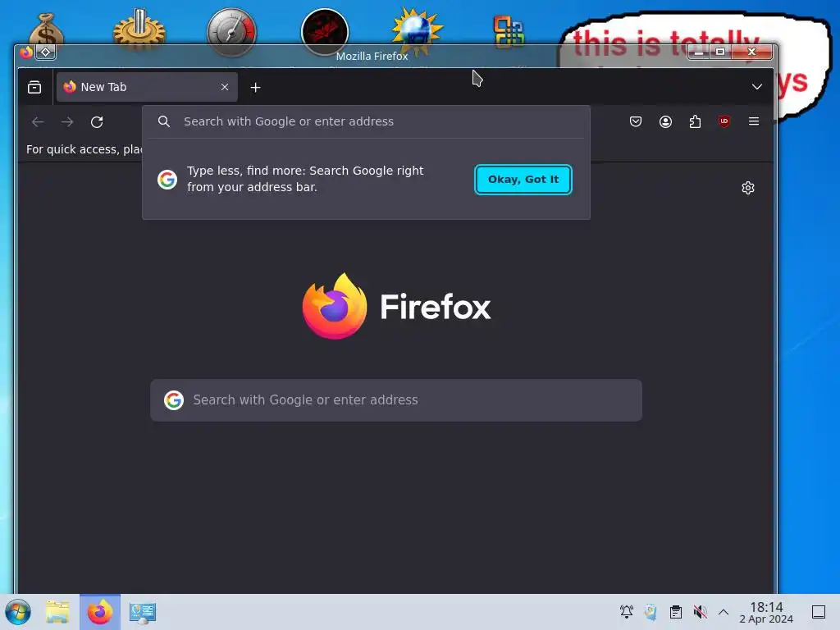Open the golden gear desktop icon
The width and height of the screenshot is (840, 630).
pos(139,31)
